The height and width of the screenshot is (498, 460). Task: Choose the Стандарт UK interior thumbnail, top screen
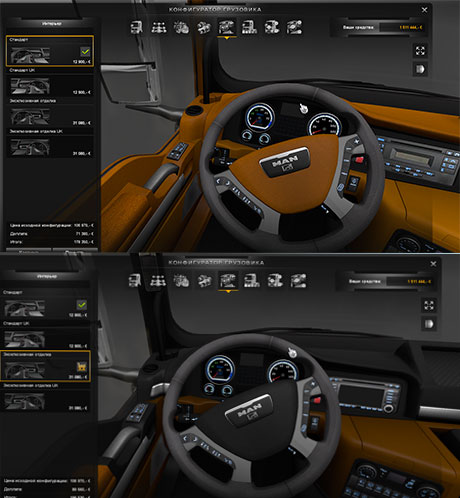pos(30,86)
